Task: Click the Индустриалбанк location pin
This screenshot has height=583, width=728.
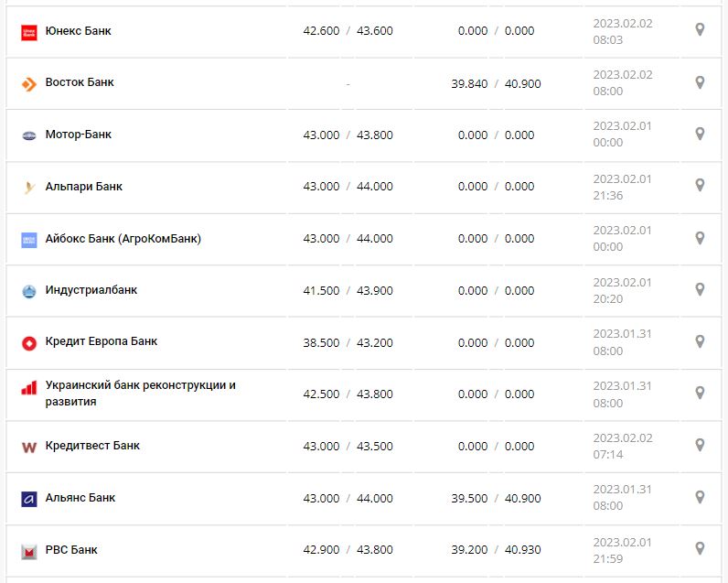Action: [x=700, y=290]
